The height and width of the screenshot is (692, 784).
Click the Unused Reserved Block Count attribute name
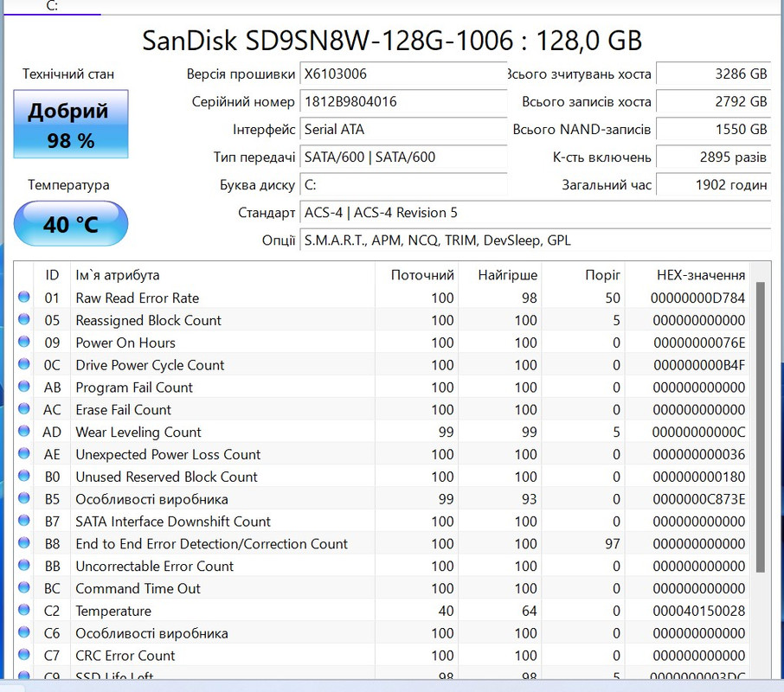pyautogui.click(x=166, y=477)
